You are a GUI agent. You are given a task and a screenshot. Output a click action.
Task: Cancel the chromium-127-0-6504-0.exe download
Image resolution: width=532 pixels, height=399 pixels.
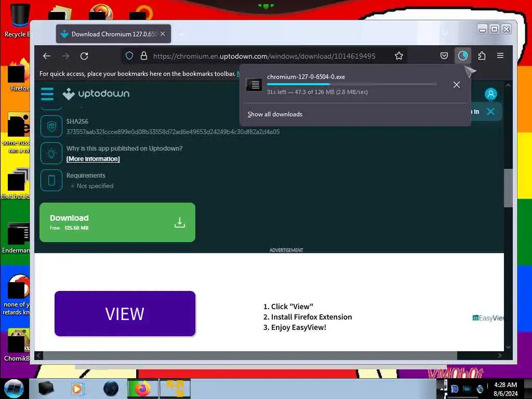(x=457, y=85)
